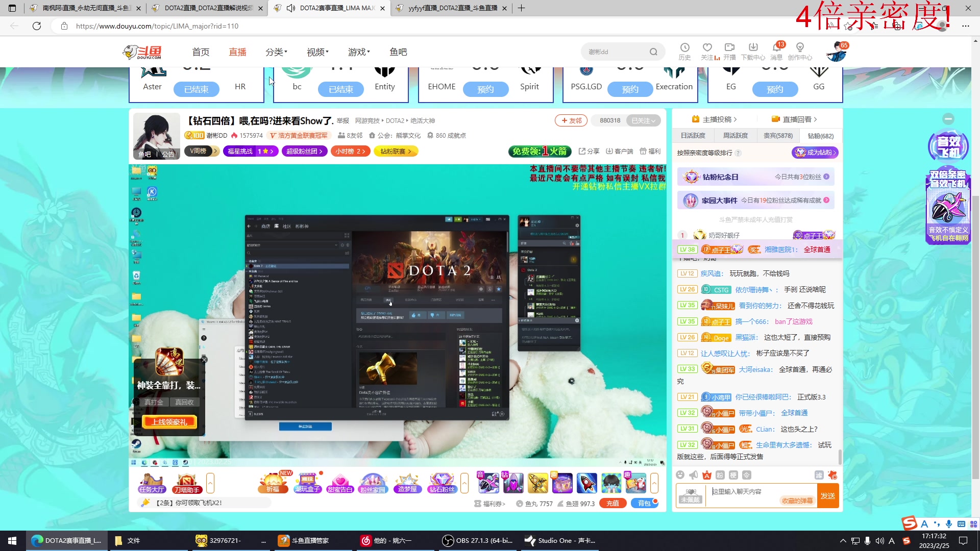This screenshot has height=551, width=980.
Task: Click the 成为钻粉 button
Action: (x=815, y=152)
